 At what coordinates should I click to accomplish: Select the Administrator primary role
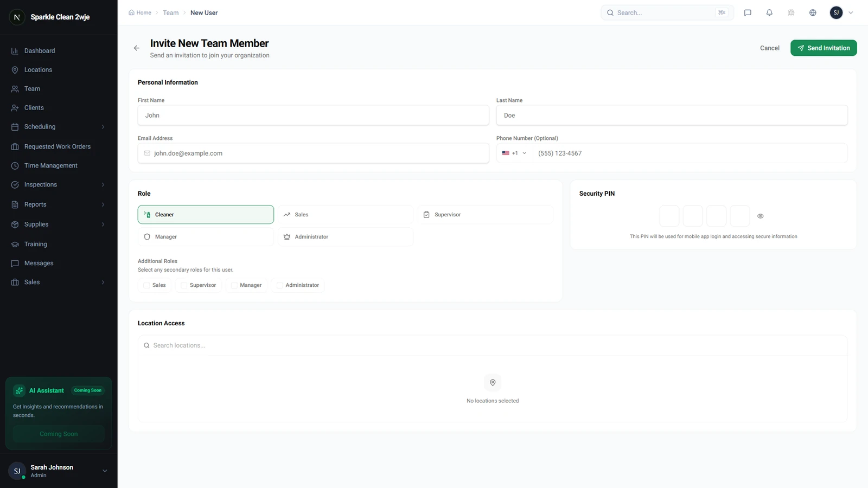point(346,237)
